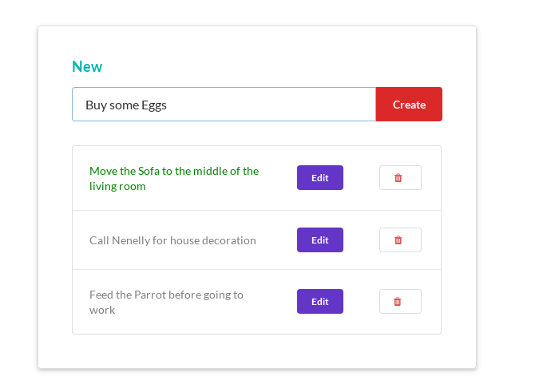This screenshot has height=392, width=543.
Task: Edit the Move the Sofa task
Action: [319, 178]
